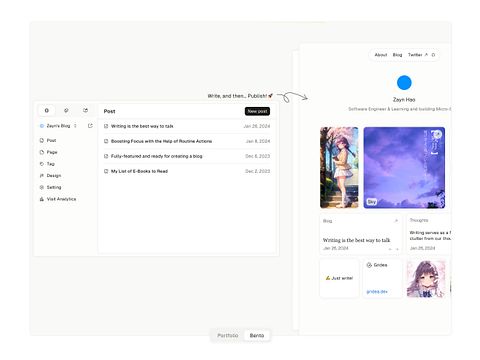The height and width of the screenshot is (360, 480).
Task: Open the About nav item
Action: (x=381, y=55)
